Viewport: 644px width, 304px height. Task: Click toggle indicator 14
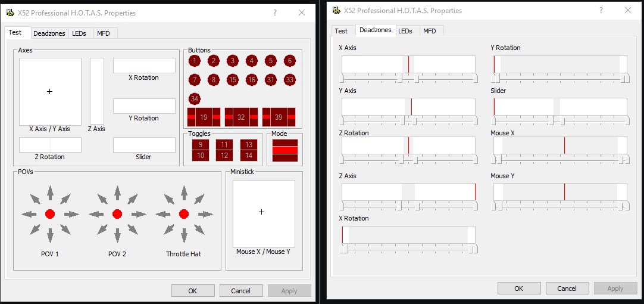point(249,156)
